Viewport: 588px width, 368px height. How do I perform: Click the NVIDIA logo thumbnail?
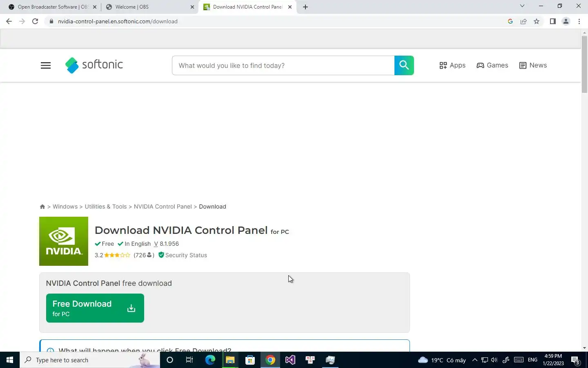pos(64,241)
